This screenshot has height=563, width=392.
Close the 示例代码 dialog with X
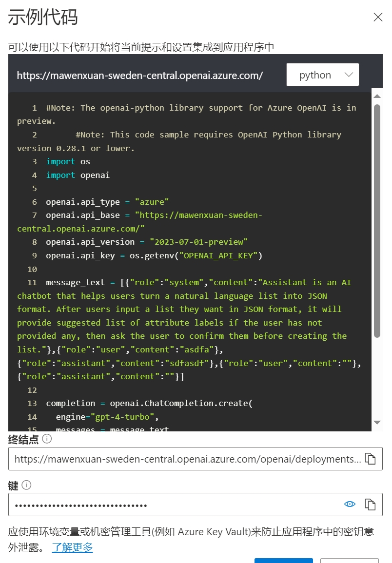tap(378, 17)
